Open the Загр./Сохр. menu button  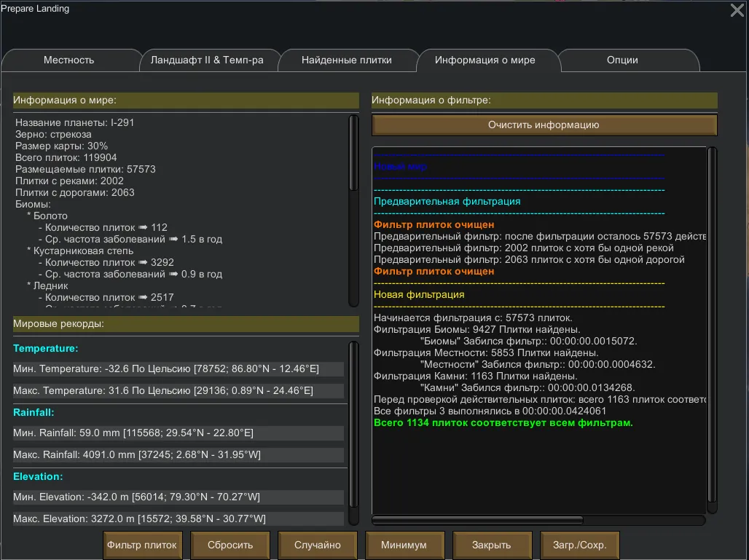(x=579, y=545)
